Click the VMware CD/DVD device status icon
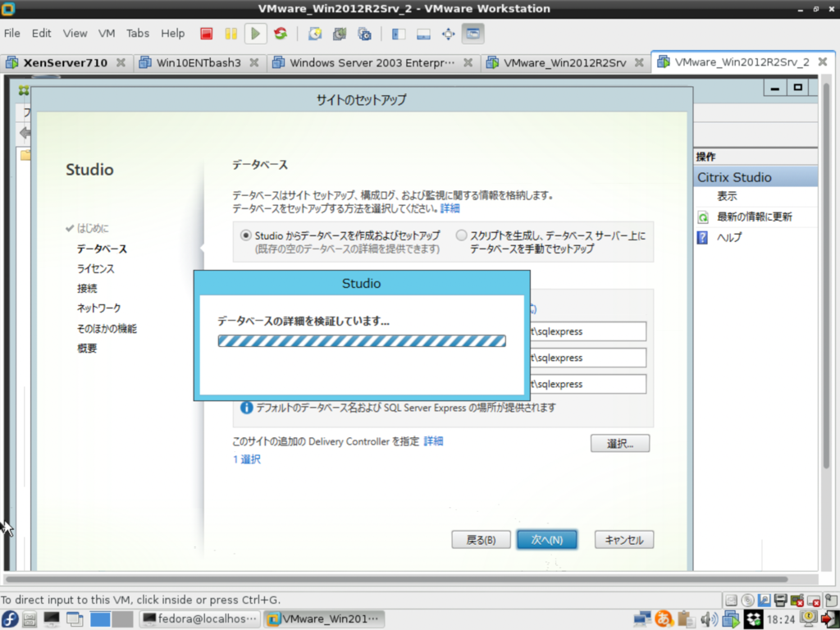Screen dimensions: 840x630 click(x=748, y=600)
